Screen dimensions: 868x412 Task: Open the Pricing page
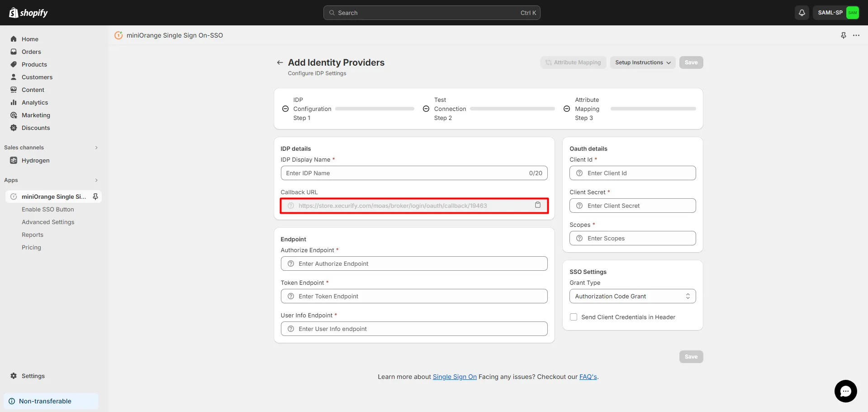[x=31, y=247]
